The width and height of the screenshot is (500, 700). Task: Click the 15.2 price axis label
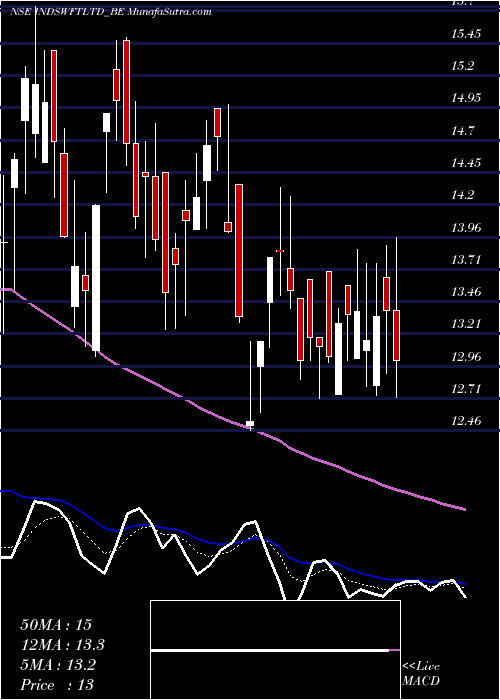(462, 66)
